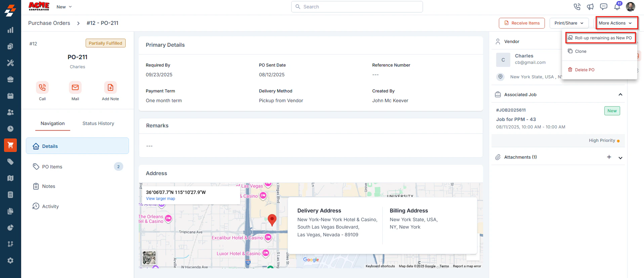Open the map Terms link
Viewport: 644px width, 278px height.
tap(444, 266)
